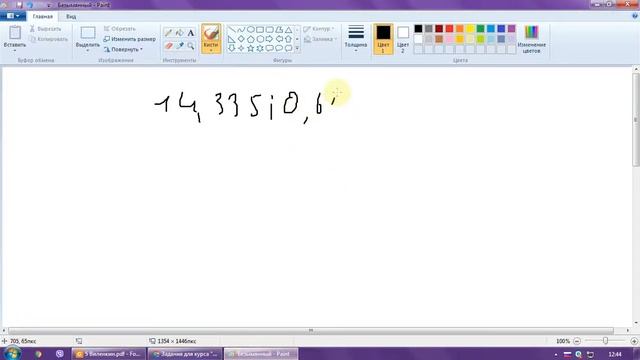Screen dimensions: 640x360
Task: Pick the purple color swatch
Action: click(511, 29)
